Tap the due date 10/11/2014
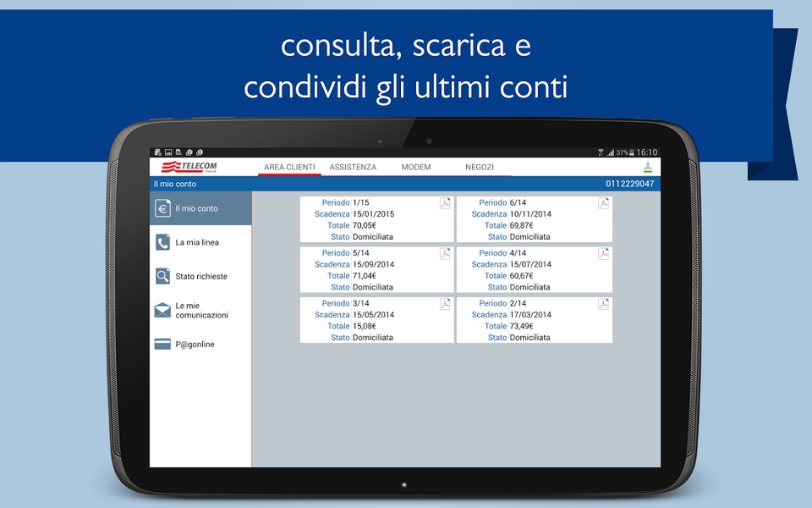 pyautogui.click(x=530, y=214)
